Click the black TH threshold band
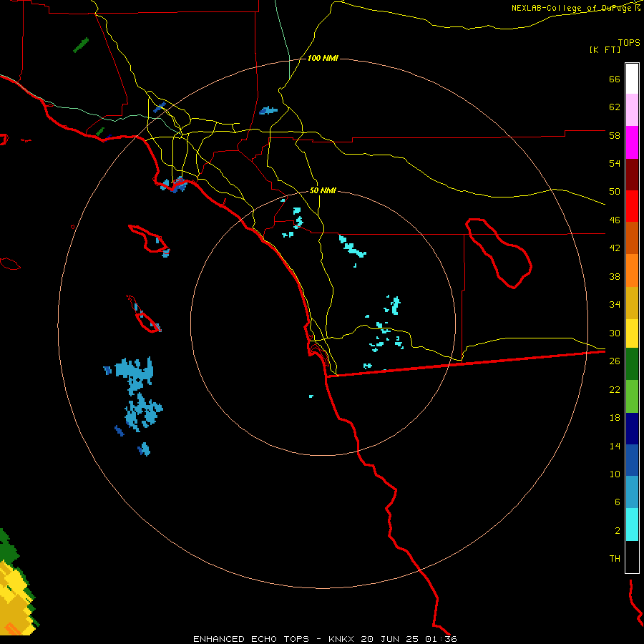 click(632, 557)
